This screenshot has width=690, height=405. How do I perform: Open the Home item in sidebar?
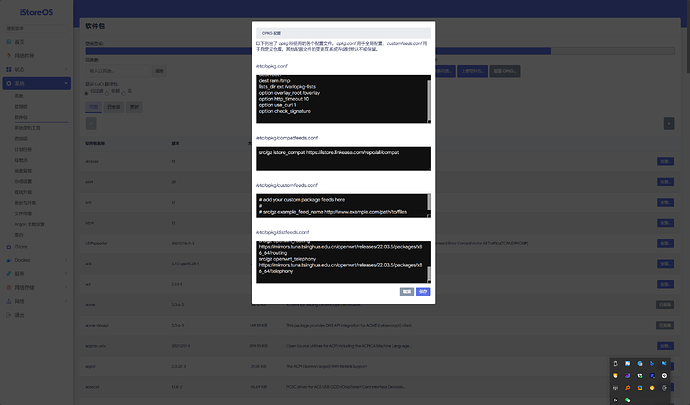click(x=20, y=42)
